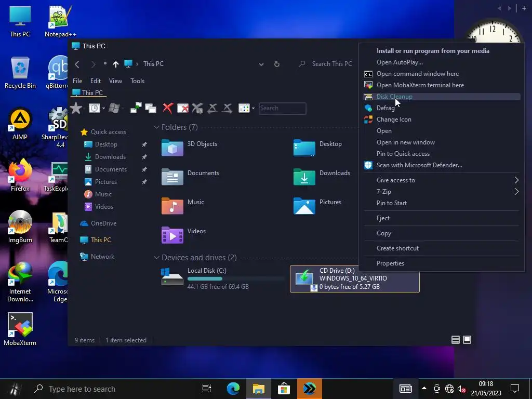Choose Change Icon from the context menu

tap(442, 119)
